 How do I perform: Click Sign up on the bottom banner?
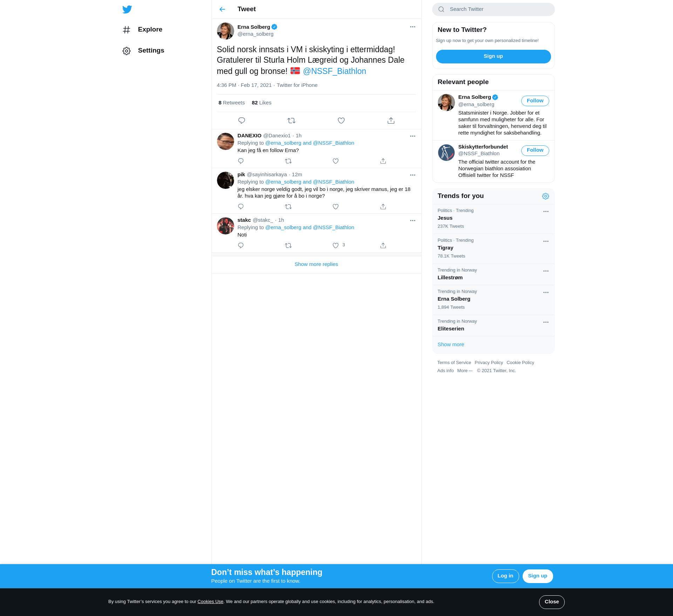[537, 576]
